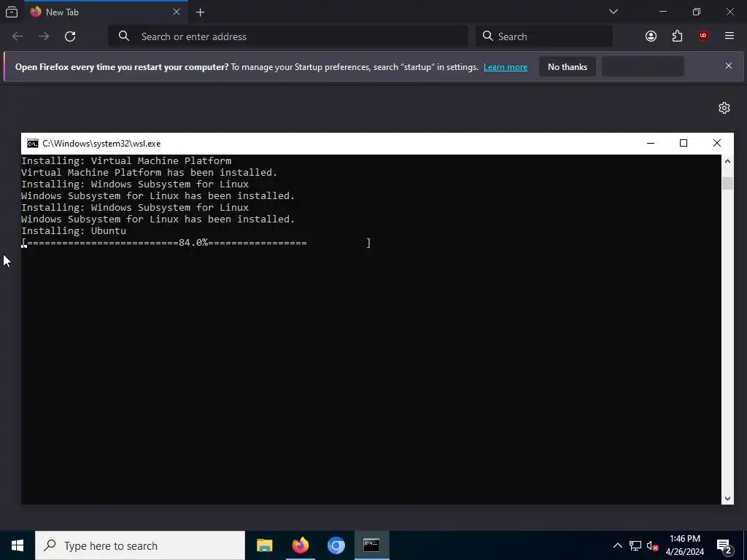This screenshot has height=560, width=747.
Task: Select the console app in the taskbar
Action: [371, 545]
